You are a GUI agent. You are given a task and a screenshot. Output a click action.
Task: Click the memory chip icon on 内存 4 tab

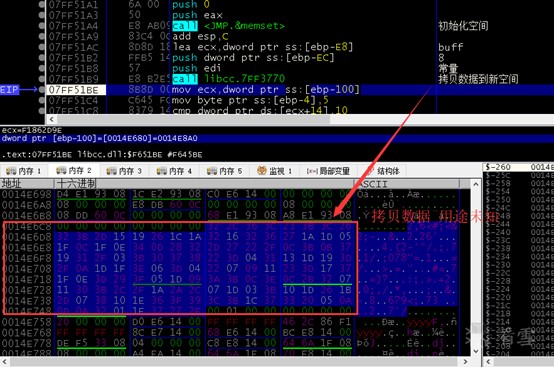(x=161, y=171)
